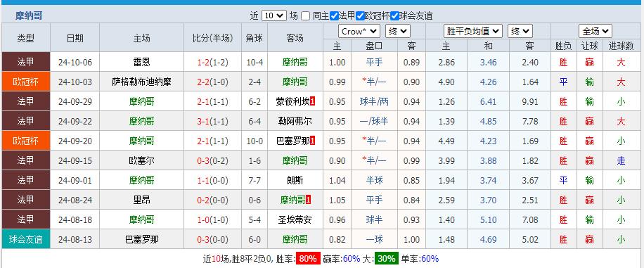Click the 比分(半场) column header
This screenshot has height=268, width=644.
coord(212,38)
